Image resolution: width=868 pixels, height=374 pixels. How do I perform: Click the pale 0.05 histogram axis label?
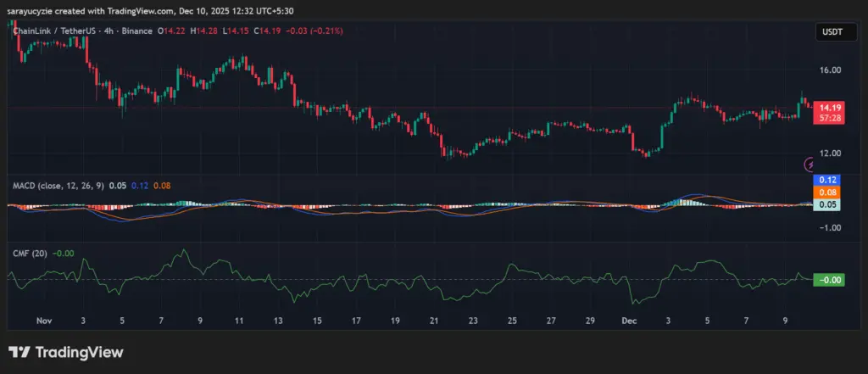827,204
